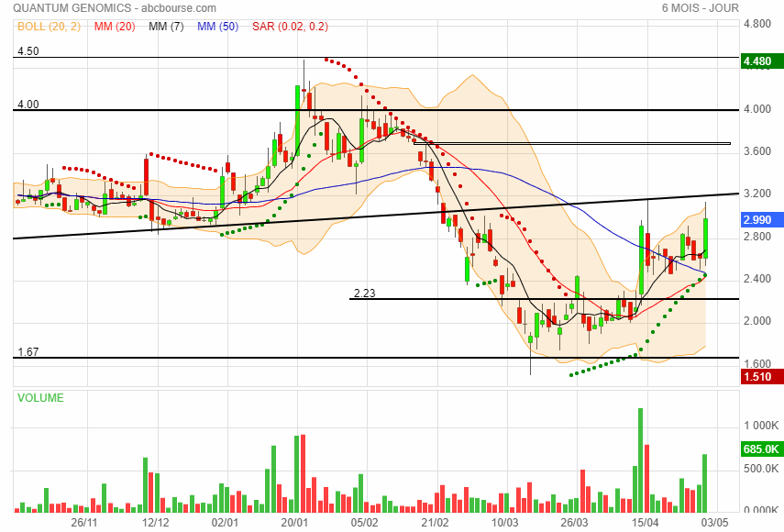Click the 1.67 support level label

click(28, 351)
